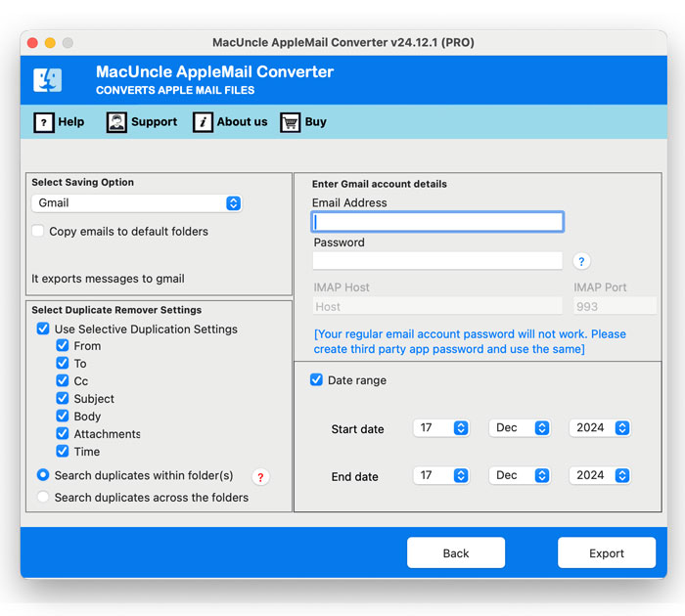Focus the Email Address input field
This screenshot has width=685, height=616.
[437, 222]
